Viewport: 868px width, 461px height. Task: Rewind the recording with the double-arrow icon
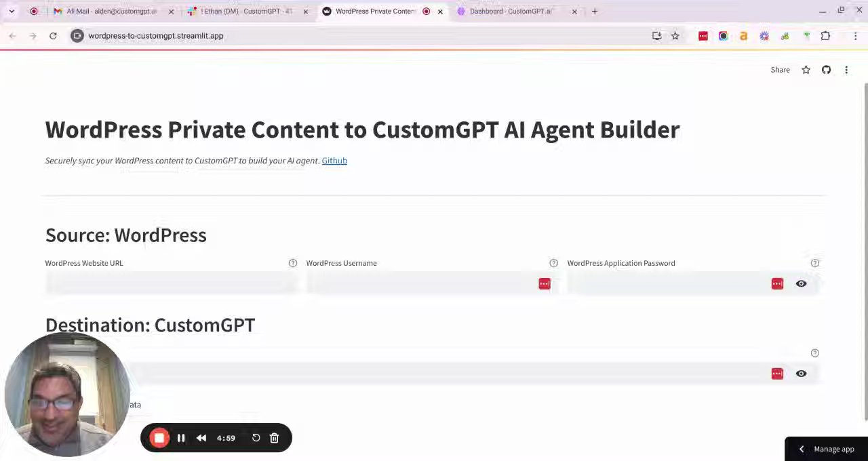pos(201,438)
